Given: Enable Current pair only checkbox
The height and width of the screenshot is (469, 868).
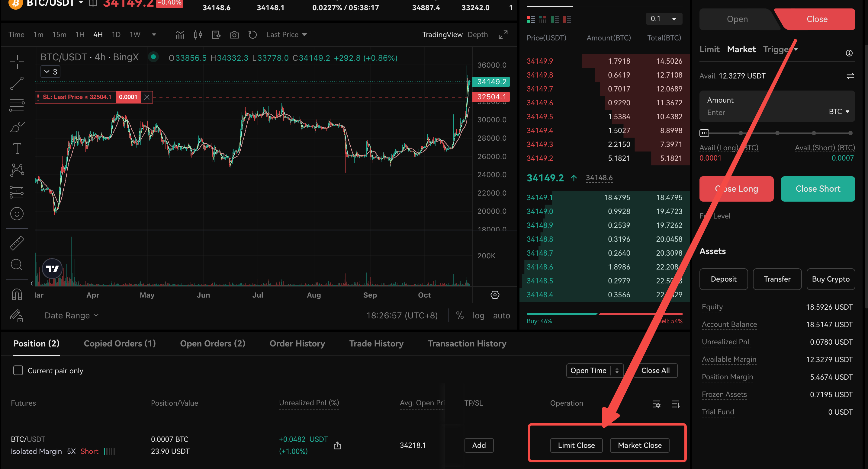Looking at the screenshot, I should pos(18,370).
